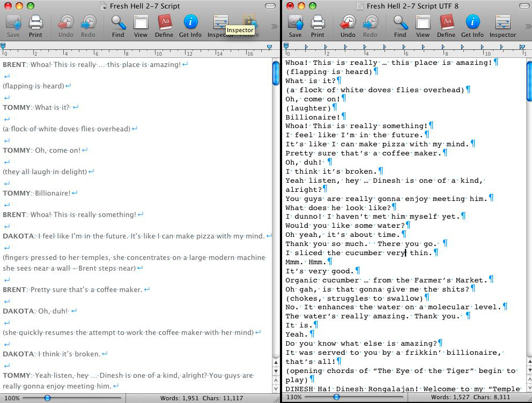Click "Mmm. Hmm." line in right window
The height and width of the screenshot is (403, 532).
click(x=306, y=262)
